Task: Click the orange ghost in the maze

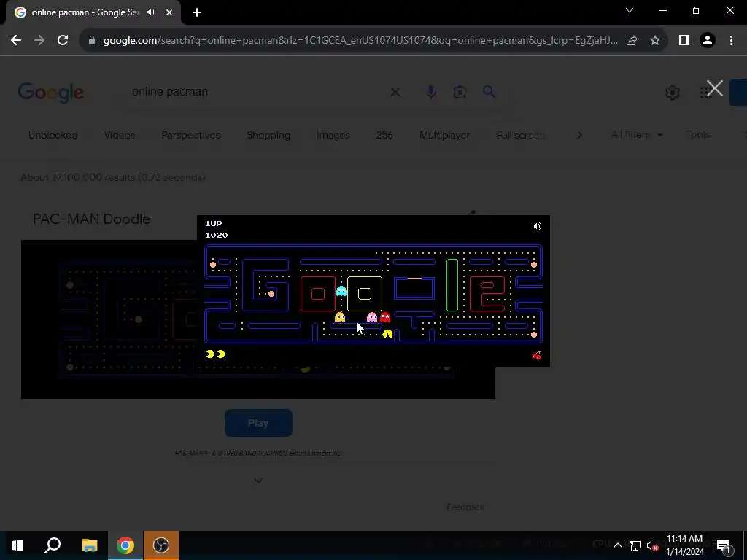Action: [x=340, y=316]
